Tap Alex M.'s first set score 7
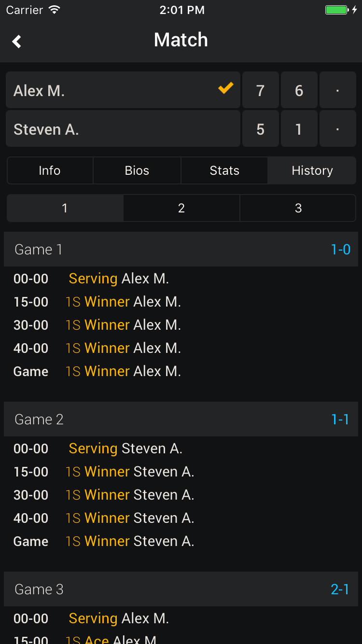362x644 pixels. pos(261,90)
